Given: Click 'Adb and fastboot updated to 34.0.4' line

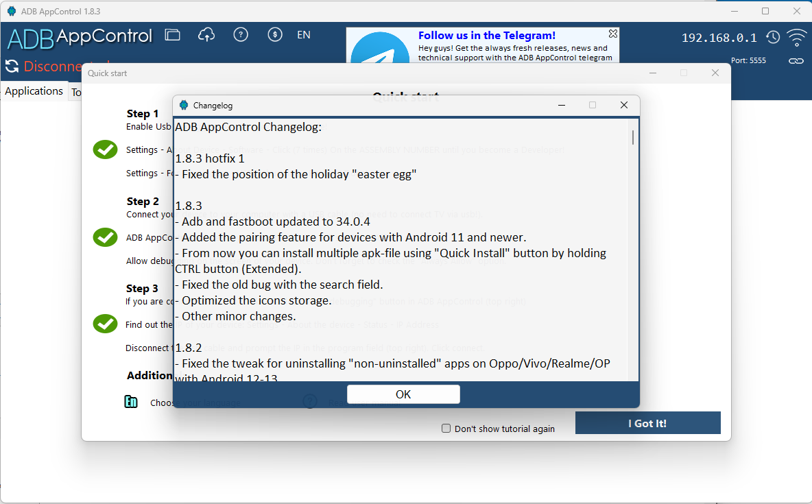Looking at the screenshot, I should click(272, 221).
